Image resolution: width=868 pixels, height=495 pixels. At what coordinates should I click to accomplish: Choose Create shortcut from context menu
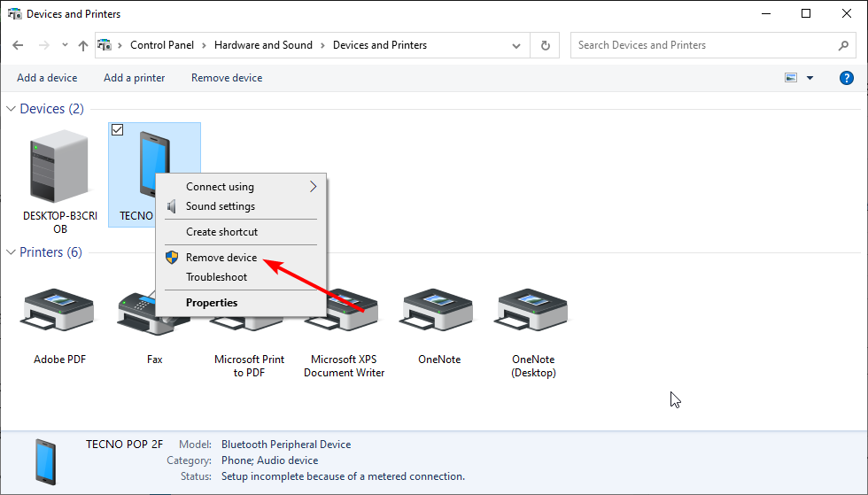pos(241,231)
